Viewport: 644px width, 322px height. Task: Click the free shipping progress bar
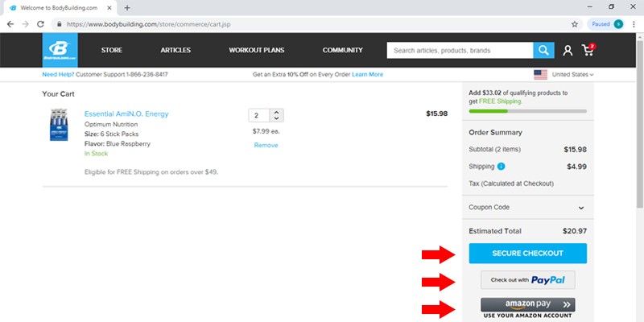[x=527, y=110]
